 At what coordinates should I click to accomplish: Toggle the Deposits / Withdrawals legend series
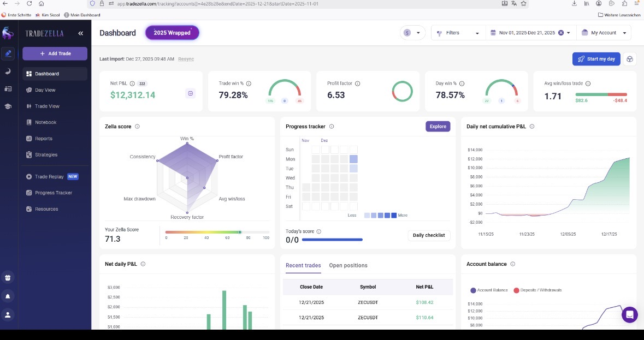point(540,290)
